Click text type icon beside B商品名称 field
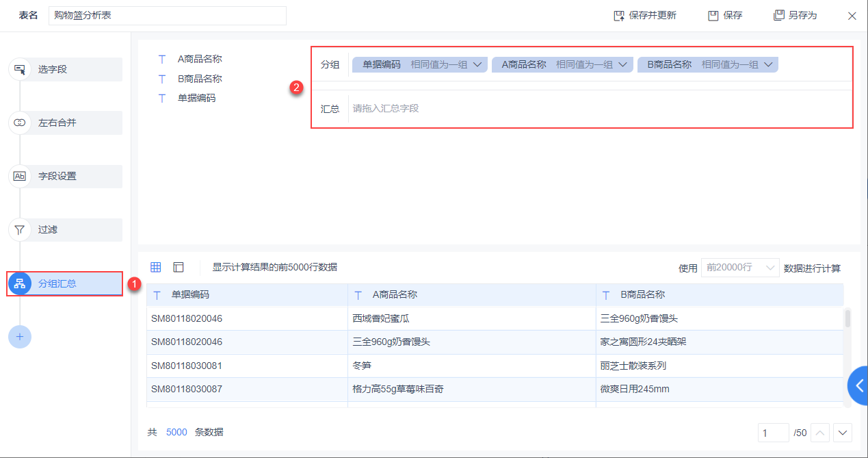868x458 pixels. 162,79
